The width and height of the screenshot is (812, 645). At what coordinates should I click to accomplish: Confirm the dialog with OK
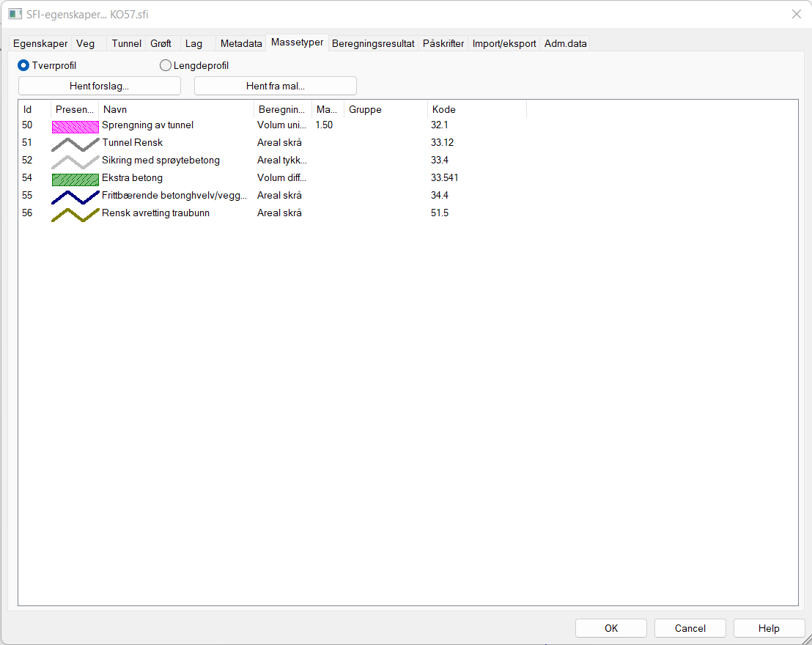click(610, 628)
